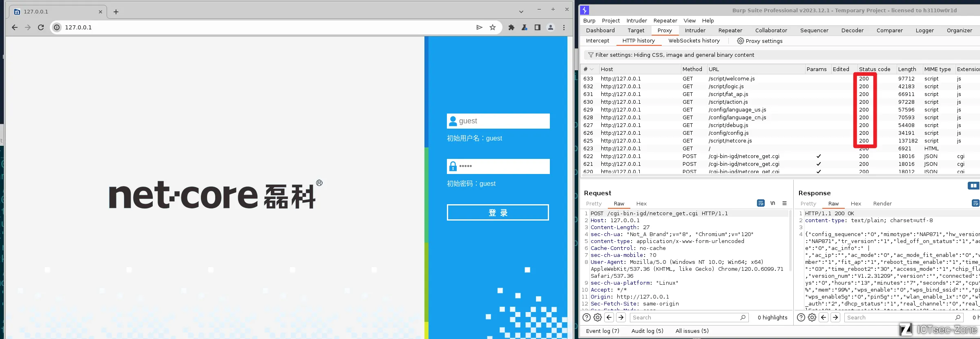Click the guest username field
This screenshot has height=339, width=980.
pos(498,121)
